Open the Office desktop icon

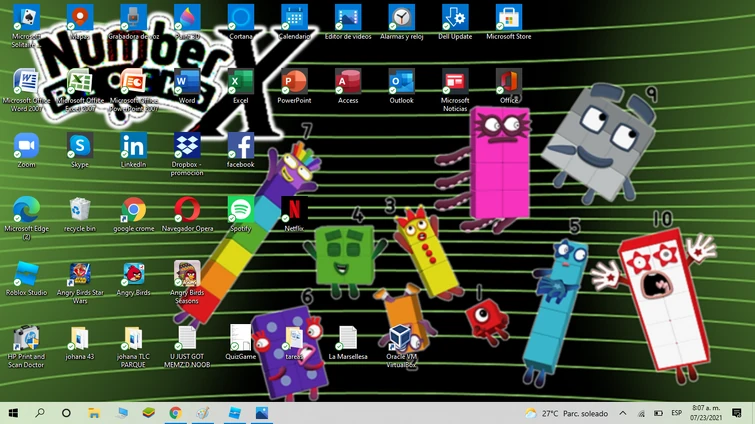point(508,82)
